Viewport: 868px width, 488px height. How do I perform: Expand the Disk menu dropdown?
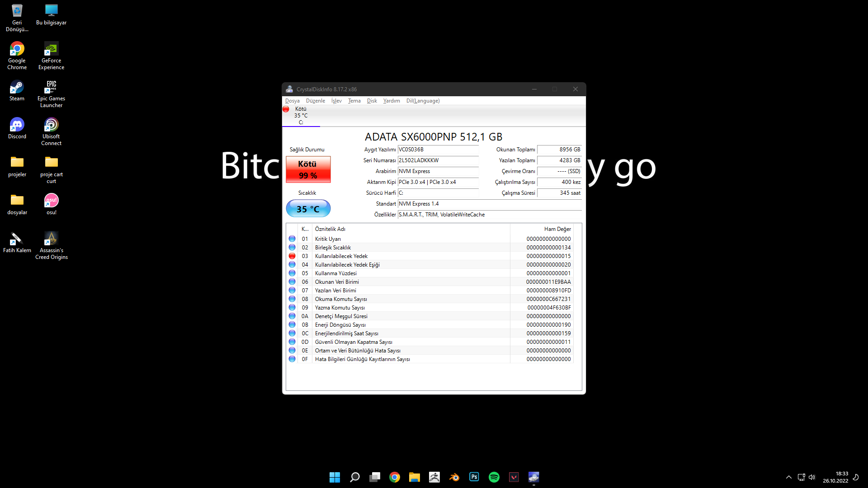point(371,101)
